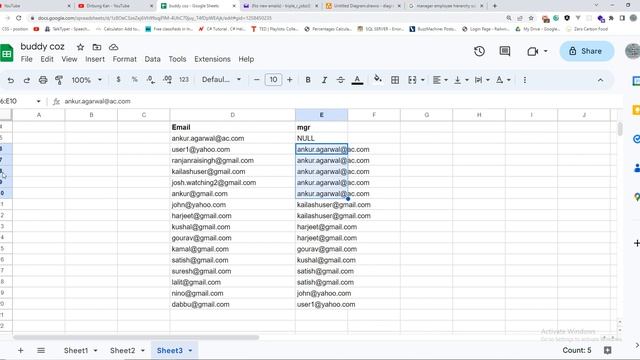This screenshot has height=360, width=640.
Task: Click the font size field 10
Action: click(x=273, y=80)
